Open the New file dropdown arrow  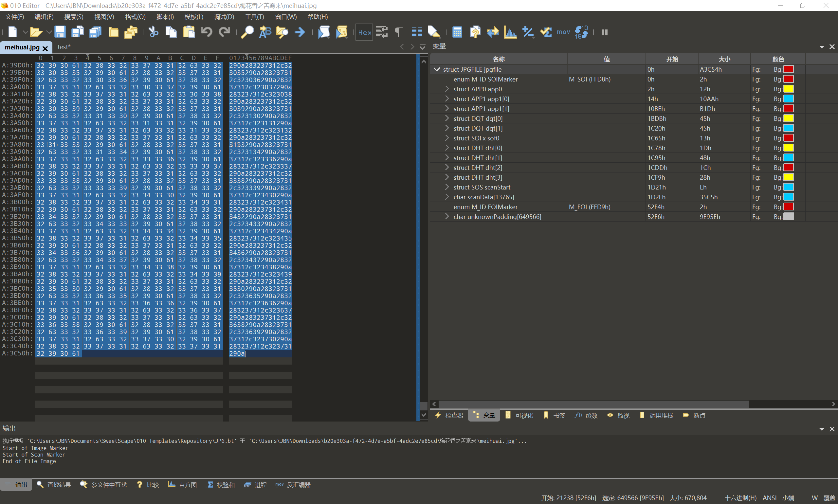click(x=25, y=32)
